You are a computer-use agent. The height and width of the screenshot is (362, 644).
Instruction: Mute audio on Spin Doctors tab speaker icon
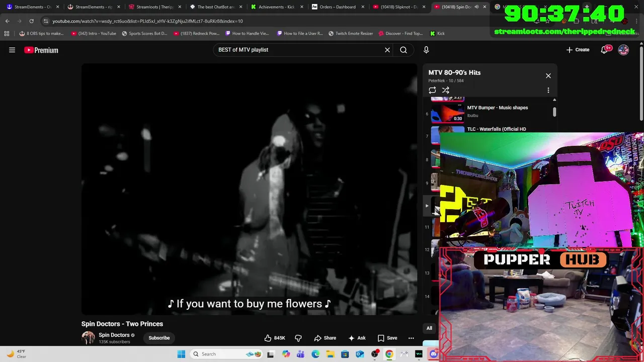(476, 7)
